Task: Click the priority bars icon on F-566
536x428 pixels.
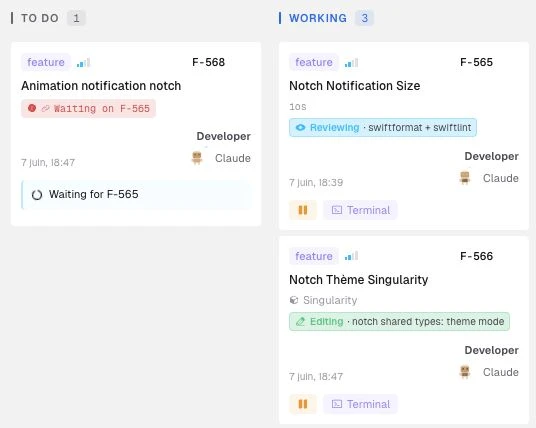Action: tap(351, 256)
